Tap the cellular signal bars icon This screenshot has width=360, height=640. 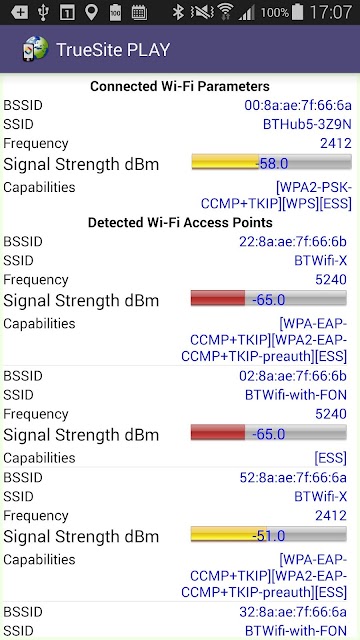[247, 13]
